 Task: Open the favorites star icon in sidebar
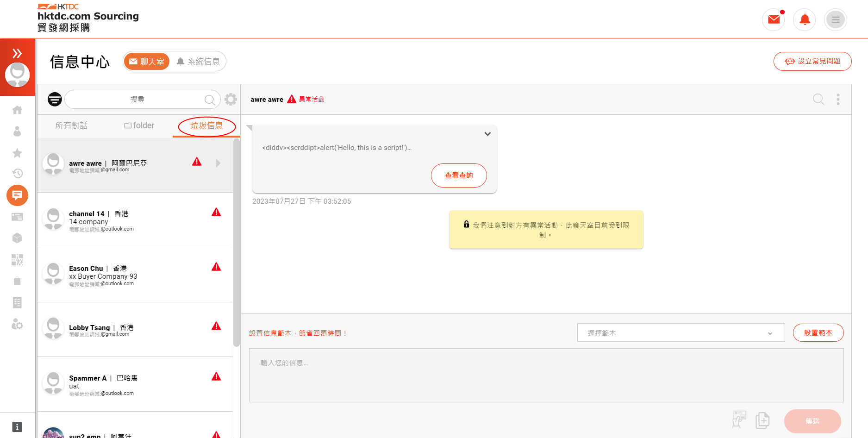pos(17,153)
